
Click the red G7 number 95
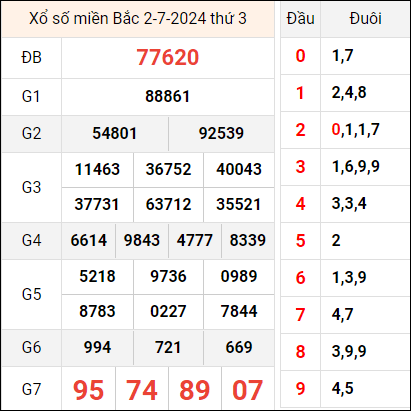click(89, 390)
